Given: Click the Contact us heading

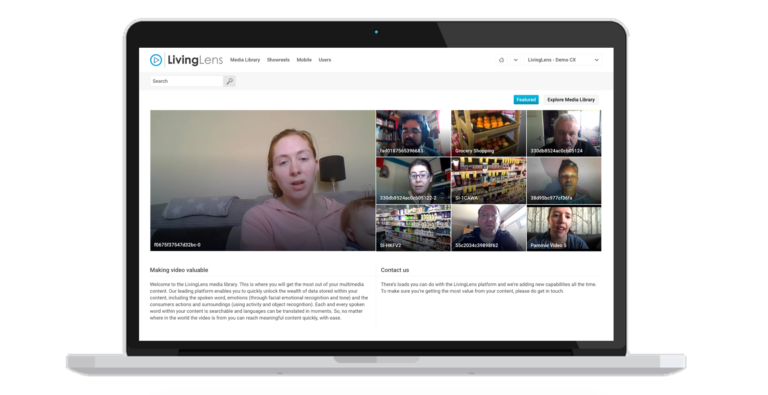Looking at the screenshot, I should click(395, 270).
